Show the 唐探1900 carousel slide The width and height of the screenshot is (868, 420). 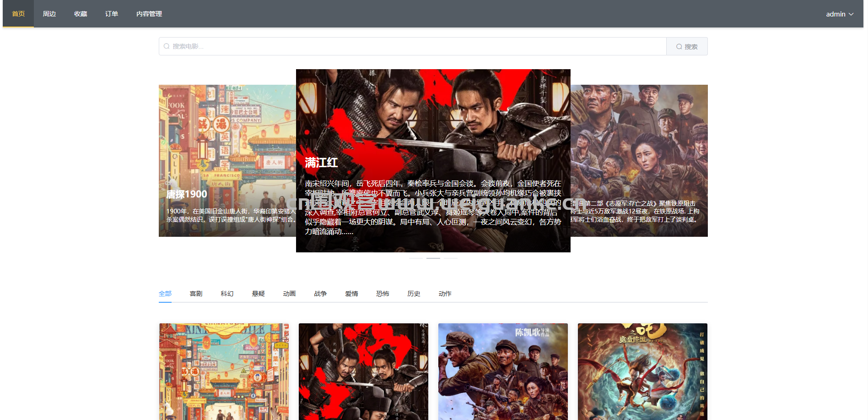pyautogui.click(x=227, y=161)
